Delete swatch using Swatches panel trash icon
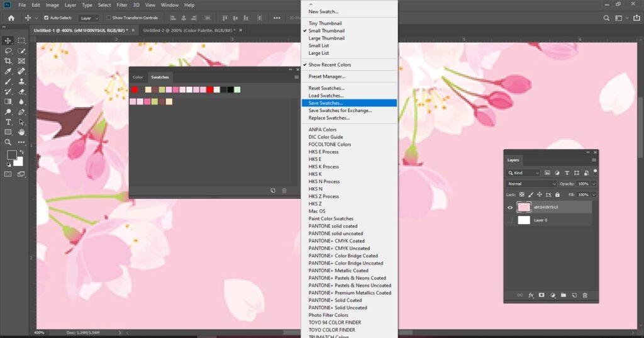The height and width of the screenshot is (338, 644). pyautogui.click(x=284, y=191)
